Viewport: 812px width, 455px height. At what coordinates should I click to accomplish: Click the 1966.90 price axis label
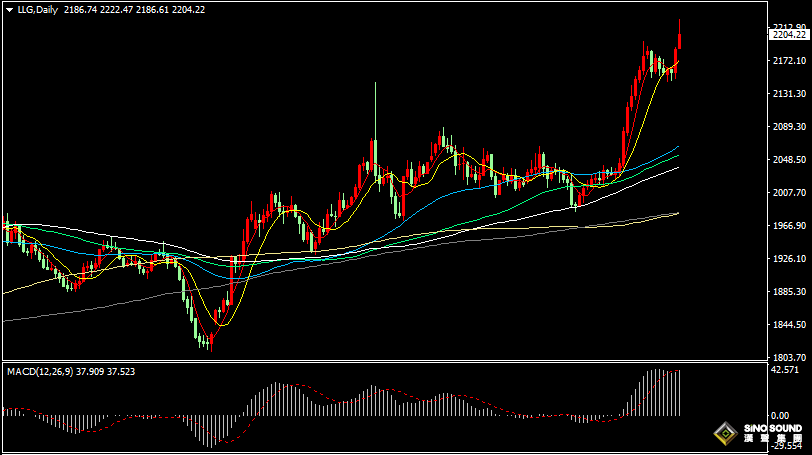click(788, 226)
